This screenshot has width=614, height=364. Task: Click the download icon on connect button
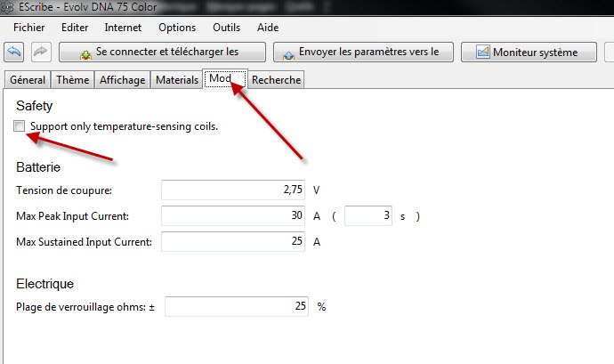[x=85, y=54]
